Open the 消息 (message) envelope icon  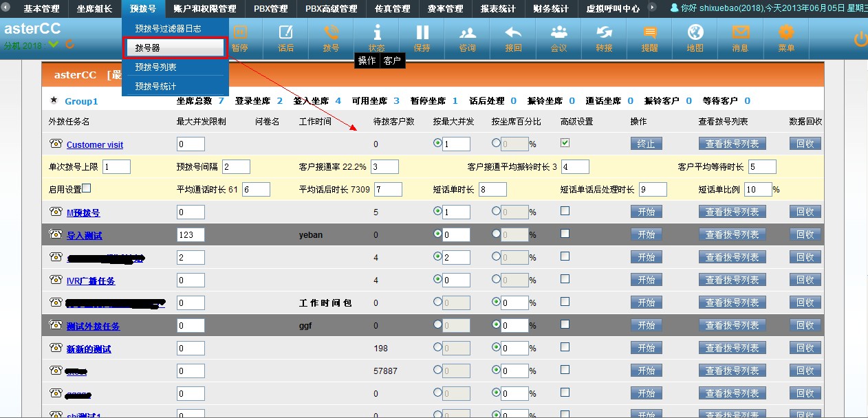740,33
